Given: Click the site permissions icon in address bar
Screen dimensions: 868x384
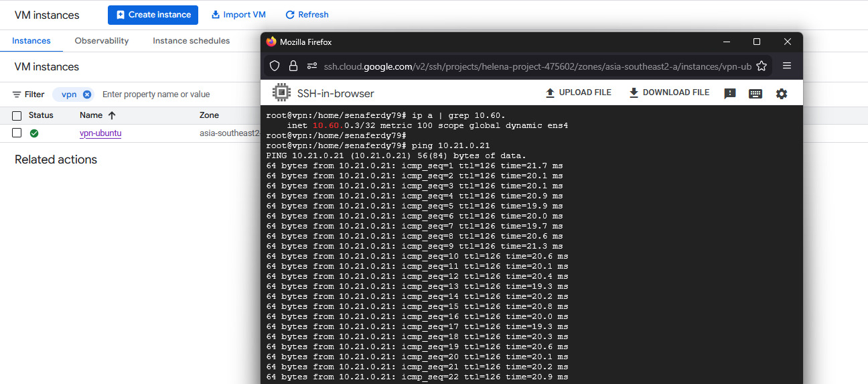Looking at the screenshot, I should pos(311,66).
